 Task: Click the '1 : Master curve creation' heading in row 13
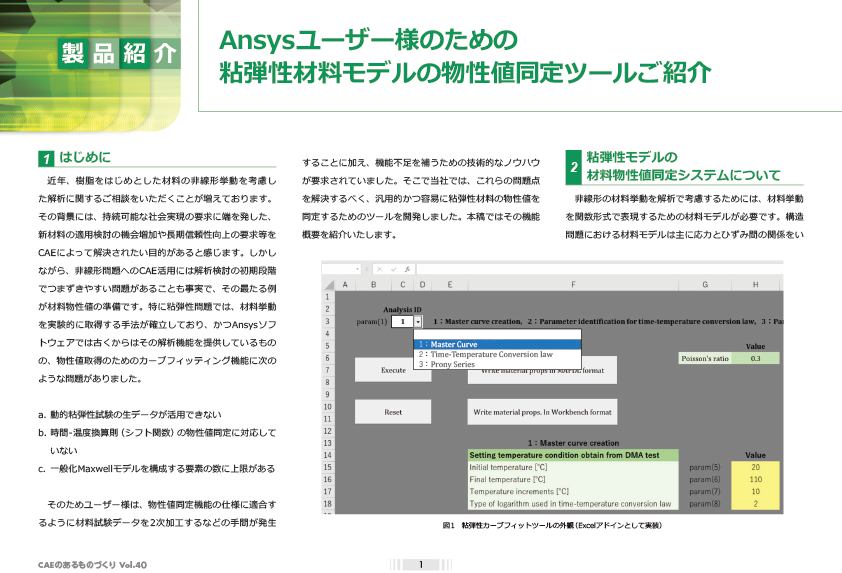[573, 443]
